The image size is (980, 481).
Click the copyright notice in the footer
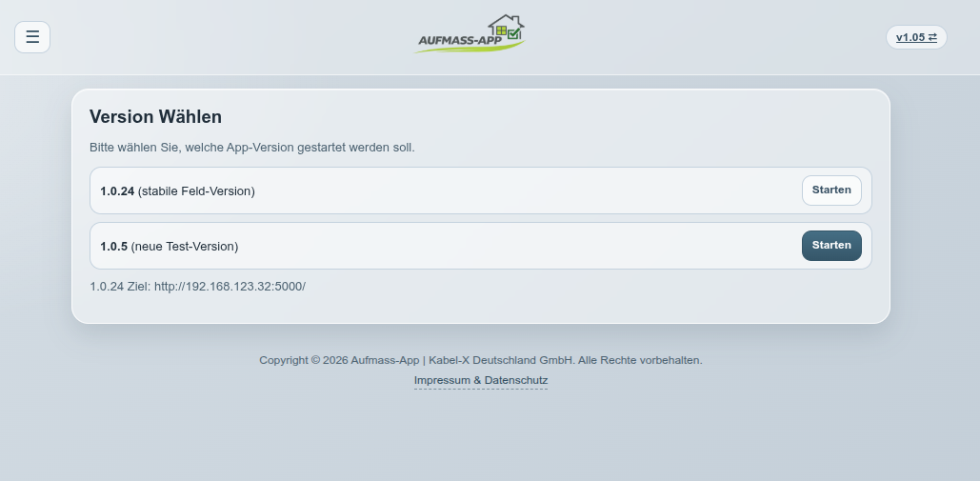point(480,360)
